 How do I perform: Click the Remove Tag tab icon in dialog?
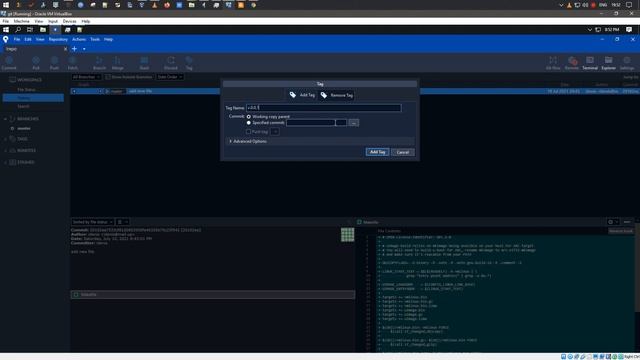point(324,95)
